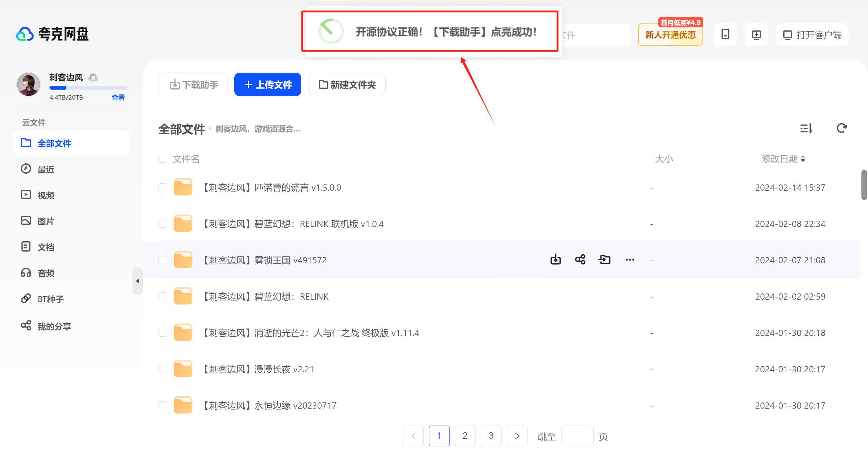Open 全部文件 in sidebar

(71, 143)
